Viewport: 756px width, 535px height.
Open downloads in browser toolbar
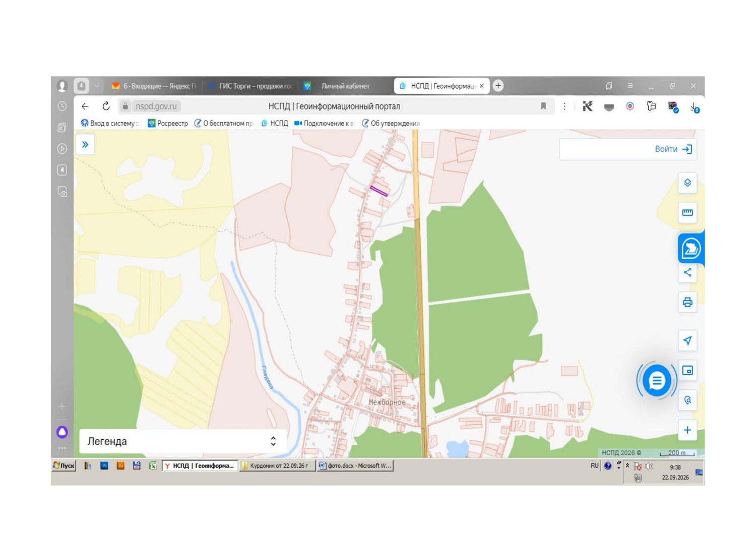tap(694, 107)
